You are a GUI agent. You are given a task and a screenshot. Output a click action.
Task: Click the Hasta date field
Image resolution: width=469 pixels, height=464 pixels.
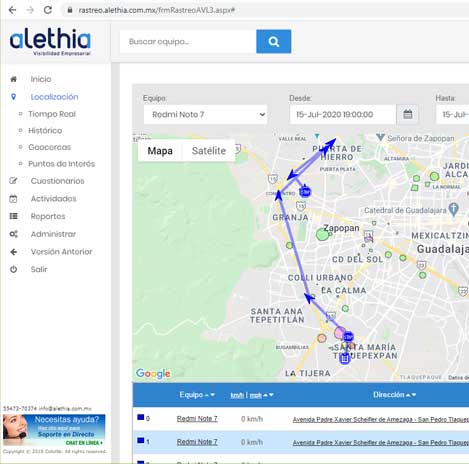(x=453, y=114)
